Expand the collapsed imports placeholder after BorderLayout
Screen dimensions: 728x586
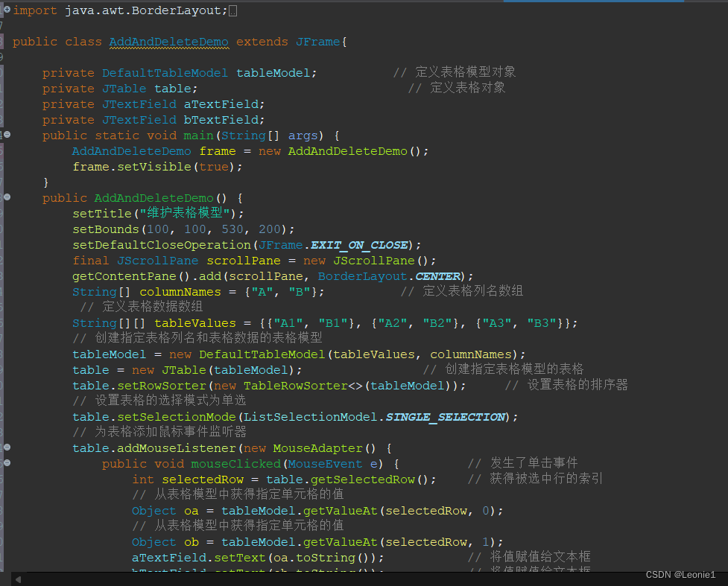point(235,10)
